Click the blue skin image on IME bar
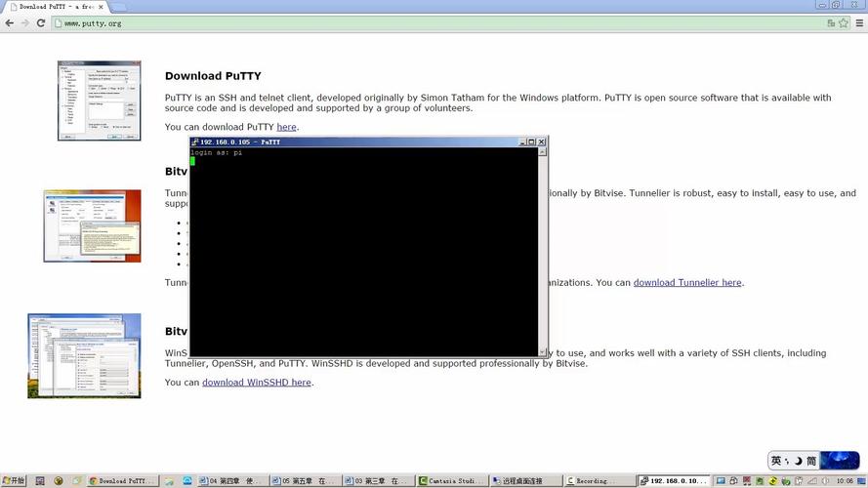Viewport: 868px width, 488px height. click(x=840, y=461)
